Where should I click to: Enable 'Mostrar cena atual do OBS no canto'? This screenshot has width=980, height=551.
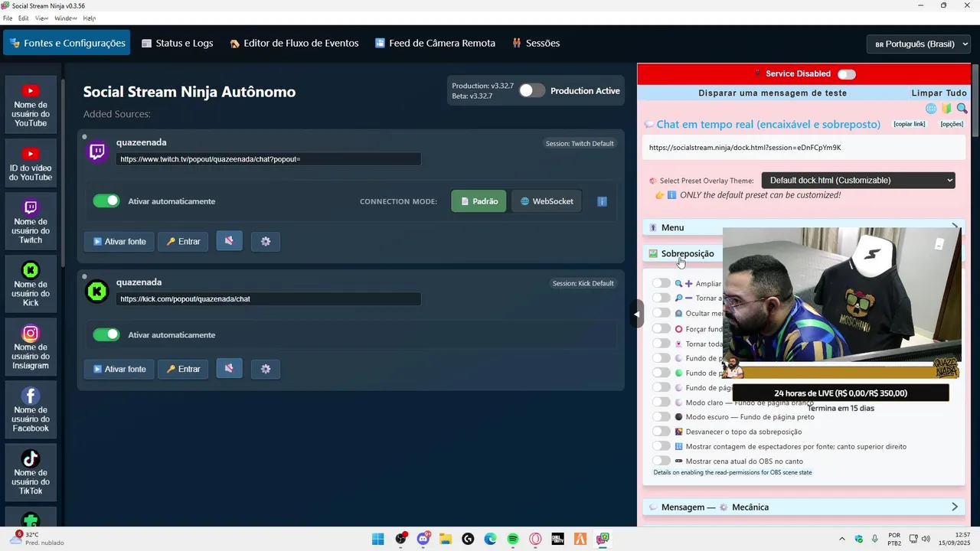tap(661, 461)
